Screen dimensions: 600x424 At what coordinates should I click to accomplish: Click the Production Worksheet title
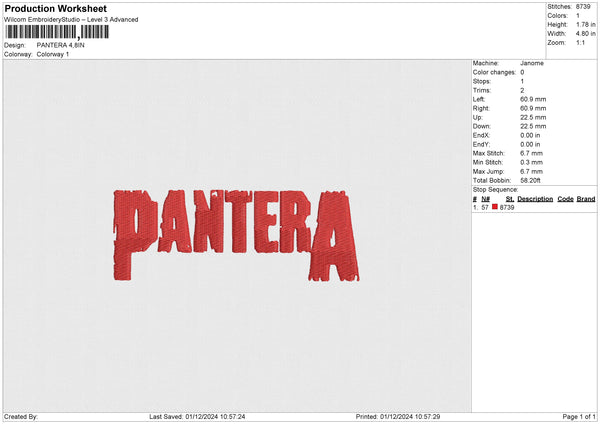pyautogui.click(x=55, y=9)
